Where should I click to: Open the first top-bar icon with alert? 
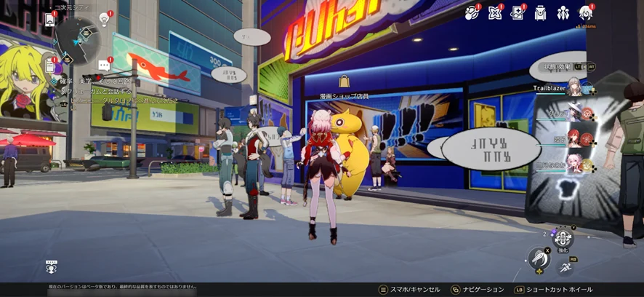(472, 12)
